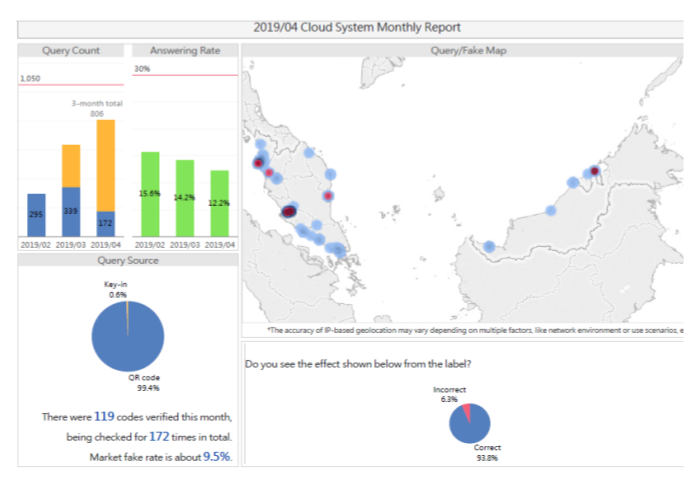Click the blue 2019/03 bar segment labeled 339
Viewport: 700px width, 481px height.
(71, 212)
